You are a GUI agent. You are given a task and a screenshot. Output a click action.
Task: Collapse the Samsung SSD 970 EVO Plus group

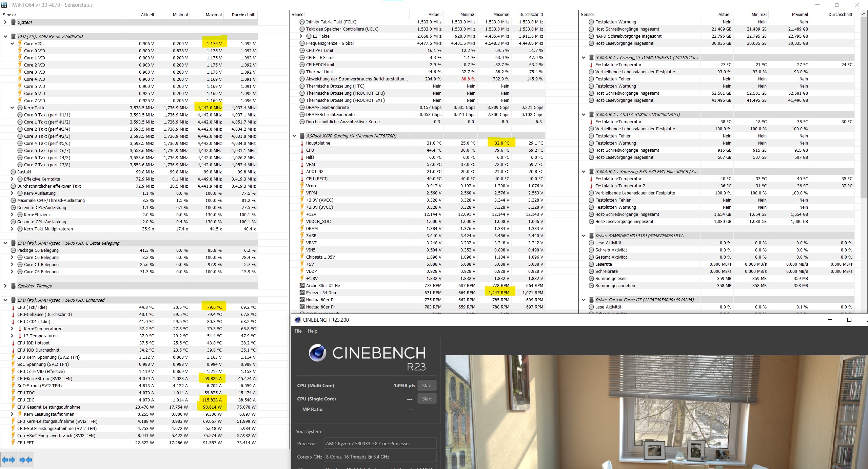tap(584, 171)
